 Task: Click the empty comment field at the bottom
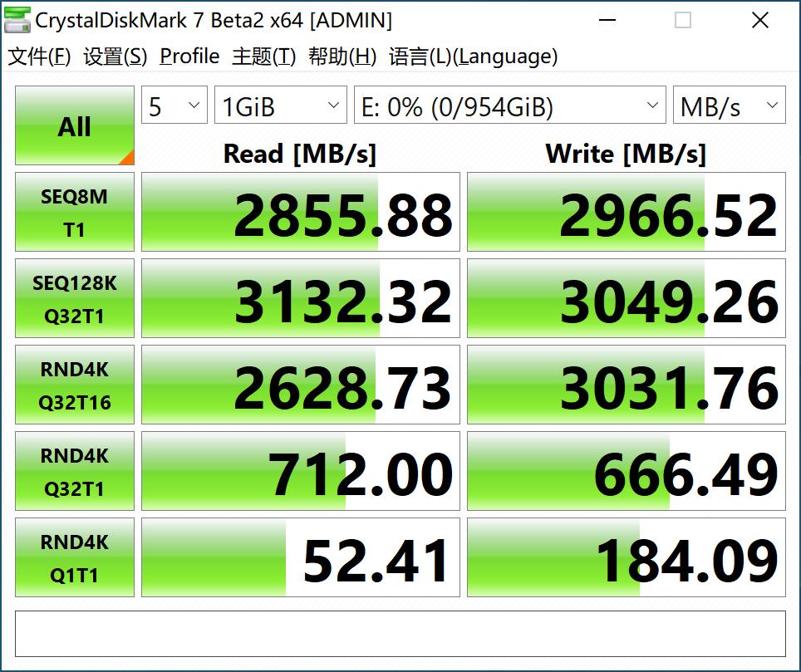(x=400, y=634)
